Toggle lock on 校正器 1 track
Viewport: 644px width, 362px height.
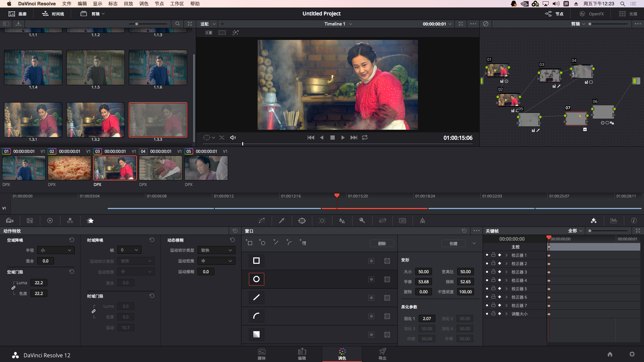[493, 255]
